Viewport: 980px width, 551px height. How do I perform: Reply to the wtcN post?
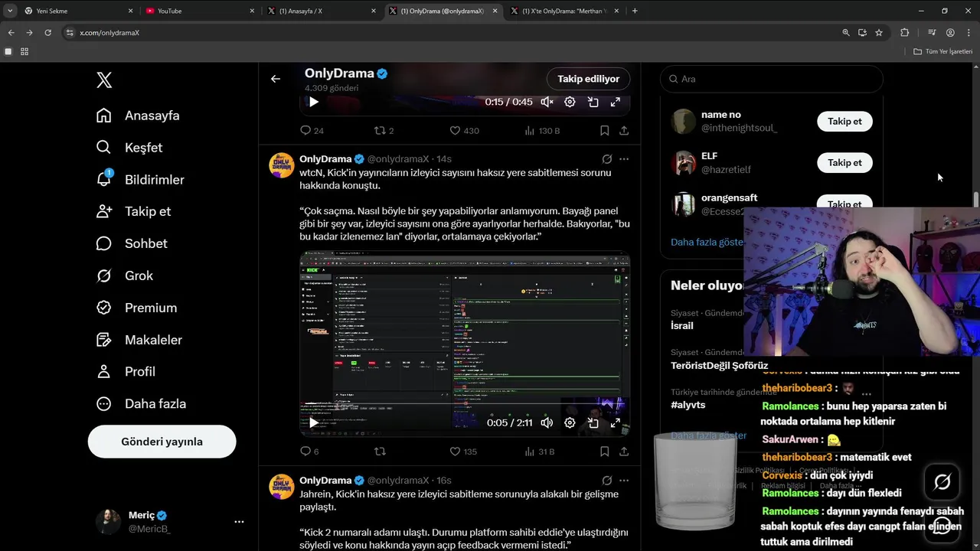(305, 452)
